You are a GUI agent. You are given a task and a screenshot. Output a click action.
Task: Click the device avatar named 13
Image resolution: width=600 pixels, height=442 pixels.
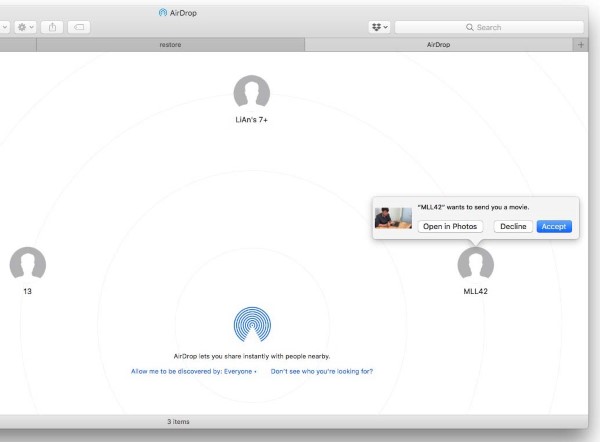tap(27, 264)
